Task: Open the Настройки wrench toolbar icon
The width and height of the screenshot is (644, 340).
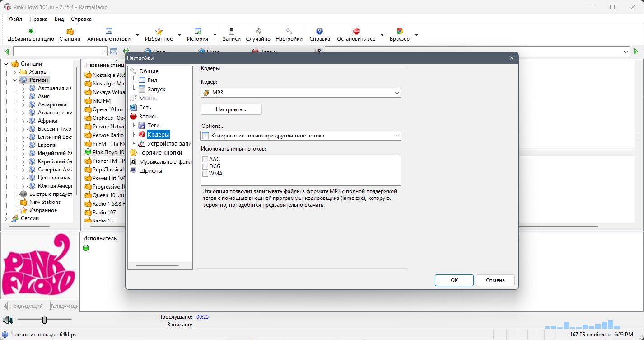Action: click(289, 31)
